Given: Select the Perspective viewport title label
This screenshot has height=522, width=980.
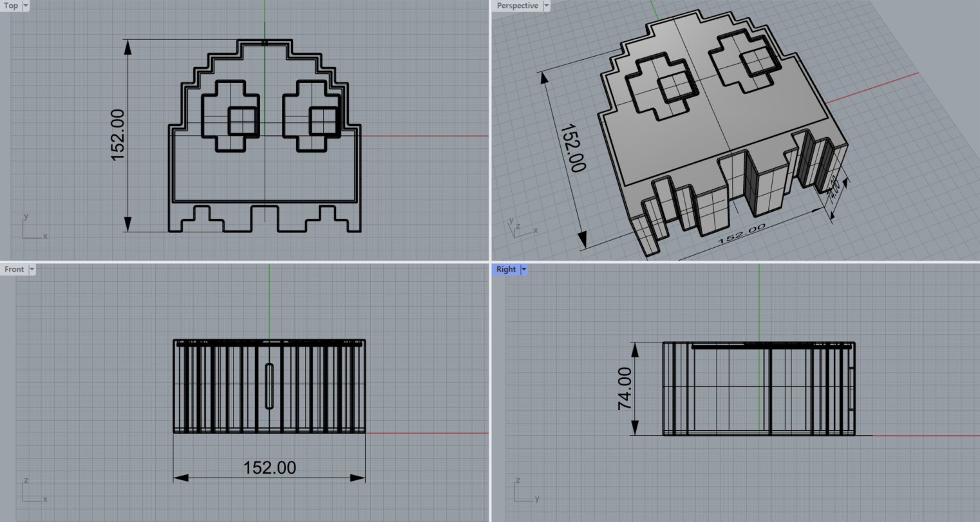Looking at the screenshot, I should [x=517, y=6].
